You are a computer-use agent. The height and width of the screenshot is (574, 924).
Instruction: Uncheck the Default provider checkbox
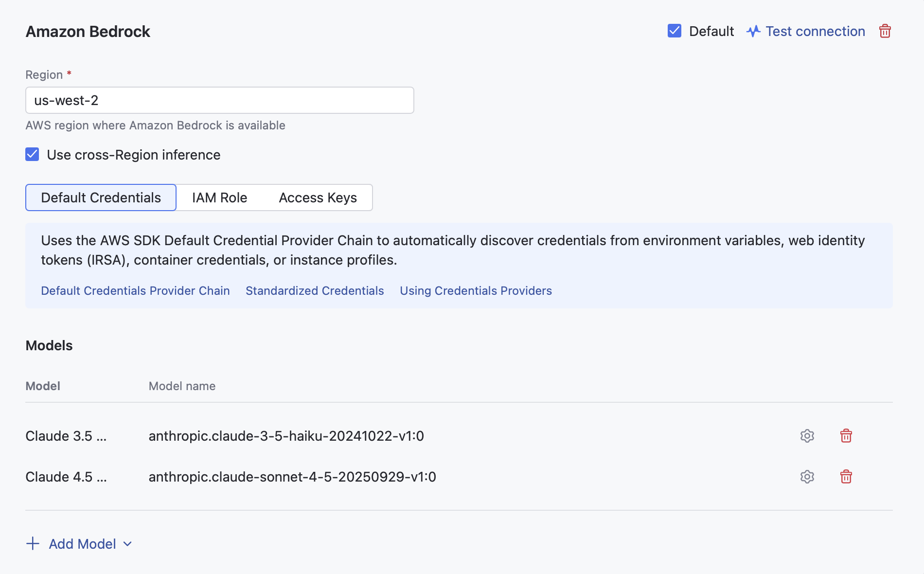[x=674, y=31]
